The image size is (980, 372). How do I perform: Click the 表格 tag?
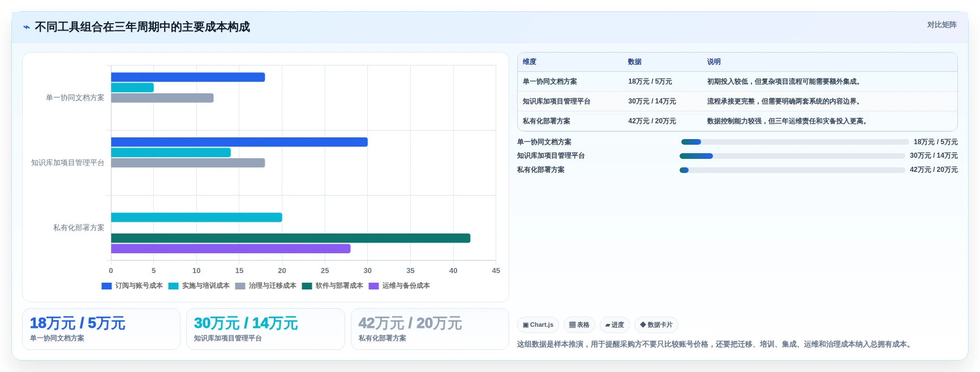coord(579,325)
